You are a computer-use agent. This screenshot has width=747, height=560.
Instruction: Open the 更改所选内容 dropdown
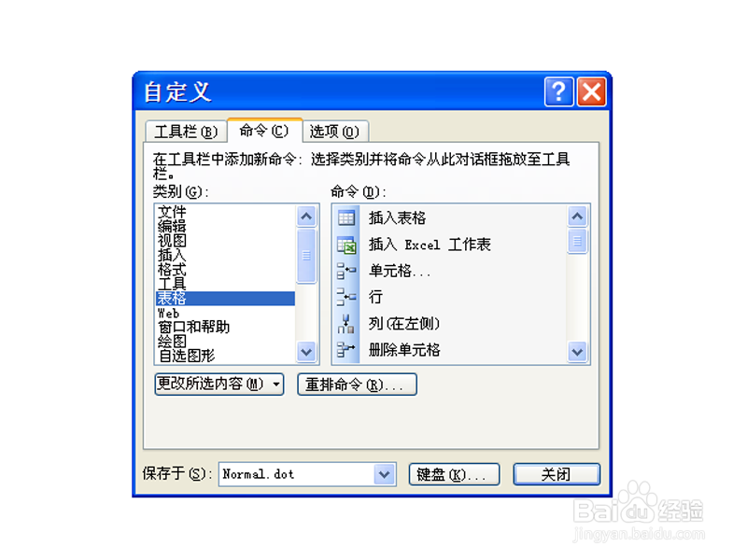click(x=219, y=384)
